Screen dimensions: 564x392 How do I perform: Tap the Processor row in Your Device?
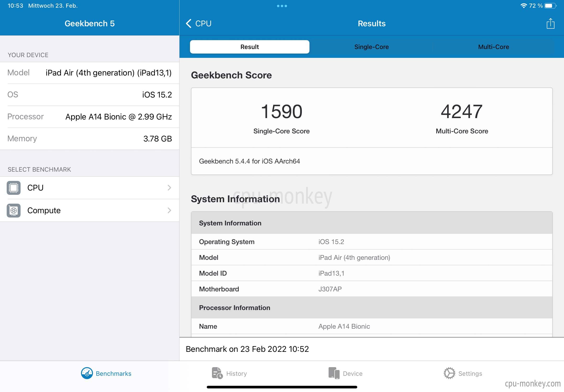[90, 117]
